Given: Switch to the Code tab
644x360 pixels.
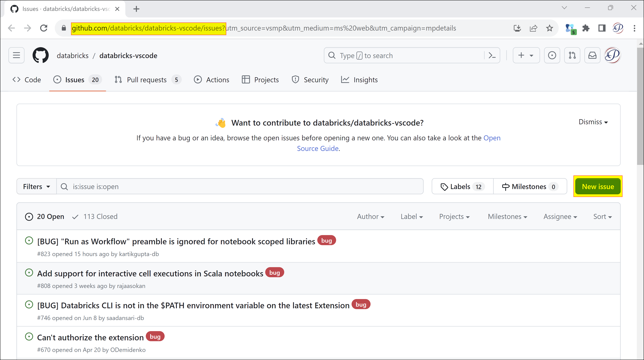Looking at the screenshot, I should tap(27, 80).
